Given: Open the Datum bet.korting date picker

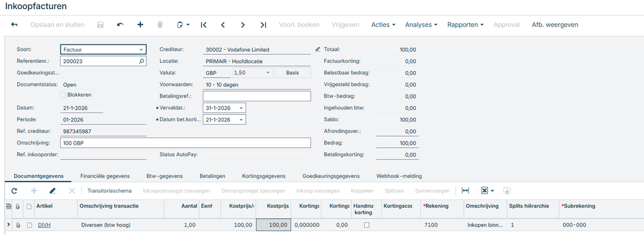Looking at the screenshot, I should (241, 119).
